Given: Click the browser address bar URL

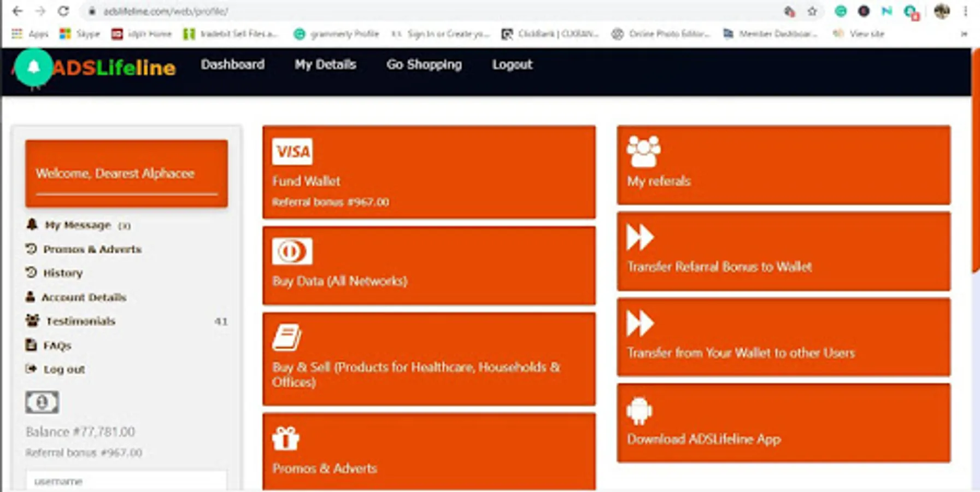Looking at the screenshot, I should coord(165,11).
